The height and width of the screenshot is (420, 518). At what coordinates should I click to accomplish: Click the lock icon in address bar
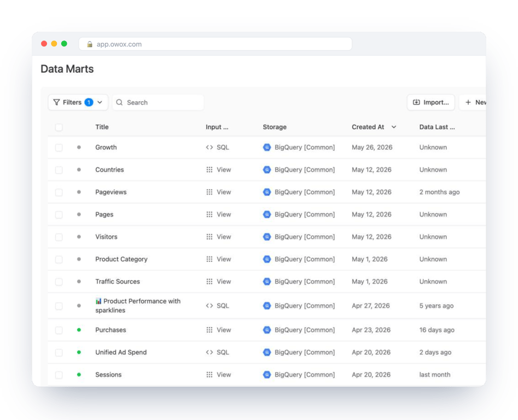pos(90,44)
